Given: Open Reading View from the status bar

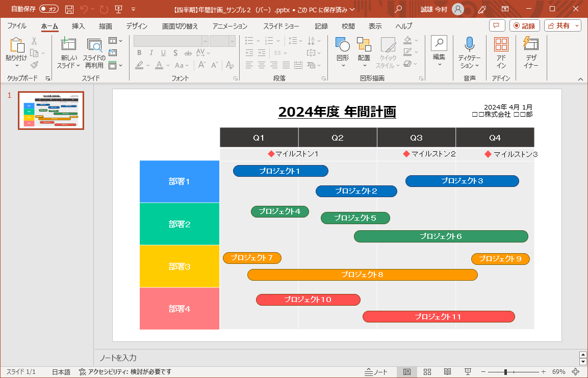Looking at the screenshot, I should coord(448,372).
